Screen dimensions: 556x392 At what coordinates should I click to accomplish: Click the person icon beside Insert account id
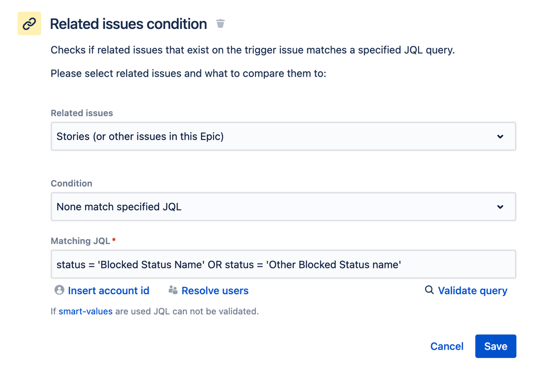(59, 290)
